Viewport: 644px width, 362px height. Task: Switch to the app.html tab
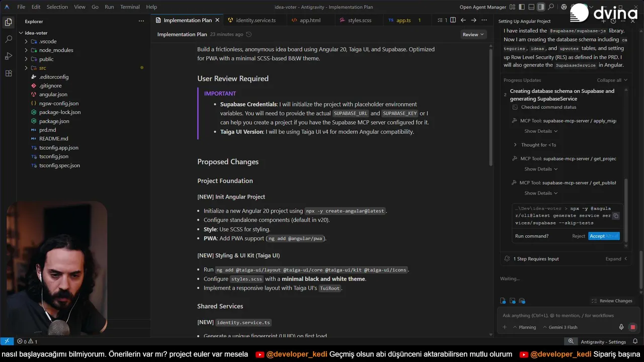tap(310, 20)
